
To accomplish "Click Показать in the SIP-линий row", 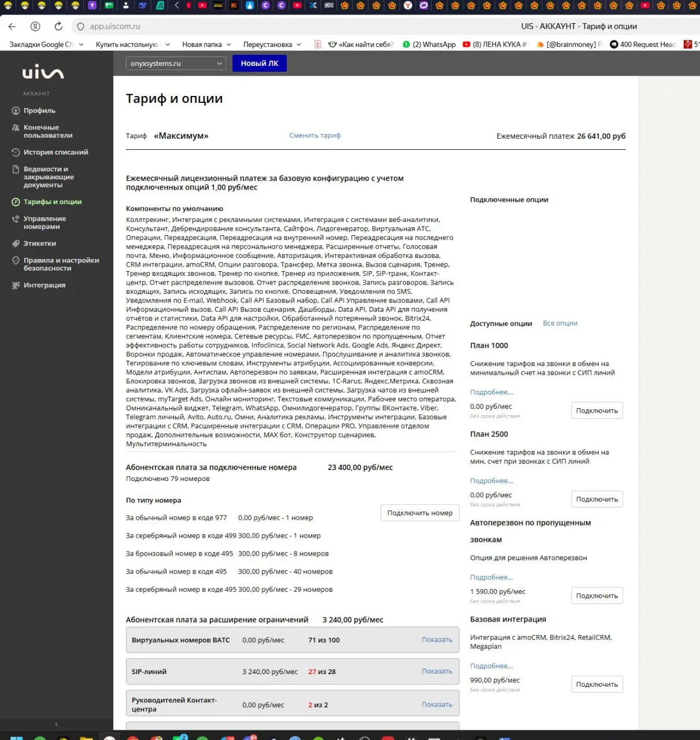I will point(437,671).
